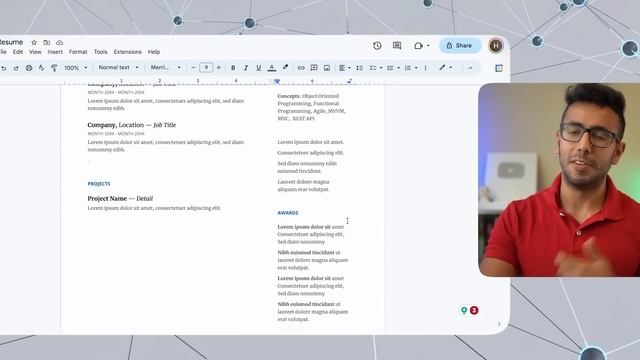640x360 pixels.
Task: Open the Extensions menu
Action: coord(127,52)
